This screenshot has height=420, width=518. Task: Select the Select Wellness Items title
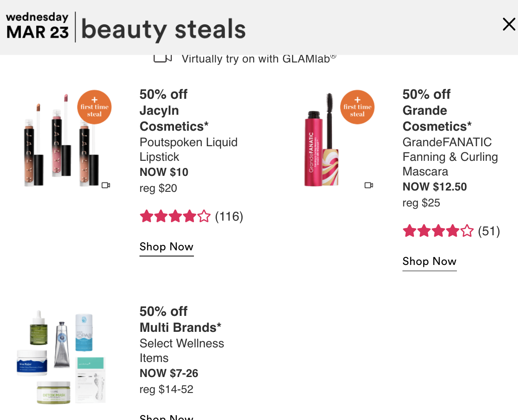182,350
